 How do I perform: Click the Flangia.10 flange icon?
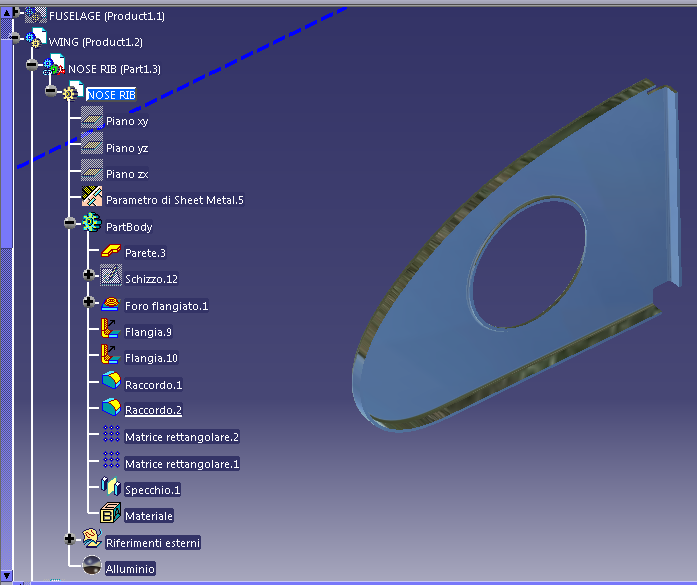click(x=111, y=355)
